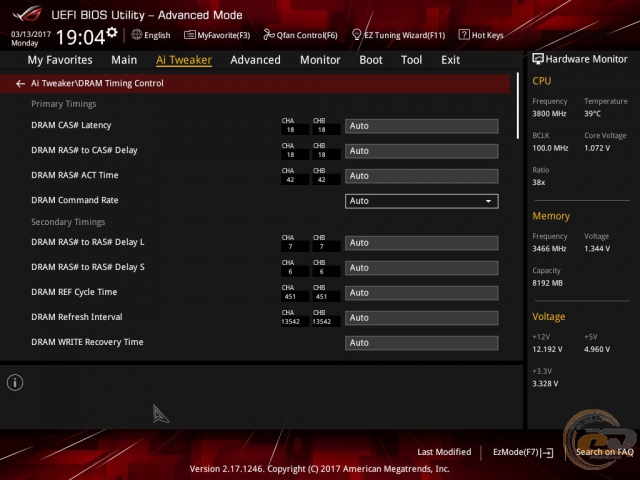This screenshot has width=640, height=480.
Task: Switch to the Main tab
Action: pyautogui.click(x=124, y=60)
